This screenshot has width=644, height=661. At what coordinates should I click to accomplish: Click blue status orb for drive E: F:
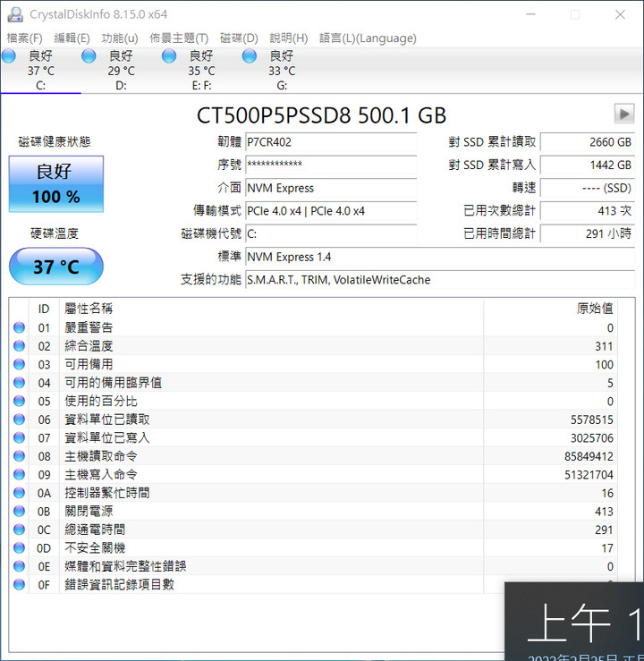coord(169,55)
